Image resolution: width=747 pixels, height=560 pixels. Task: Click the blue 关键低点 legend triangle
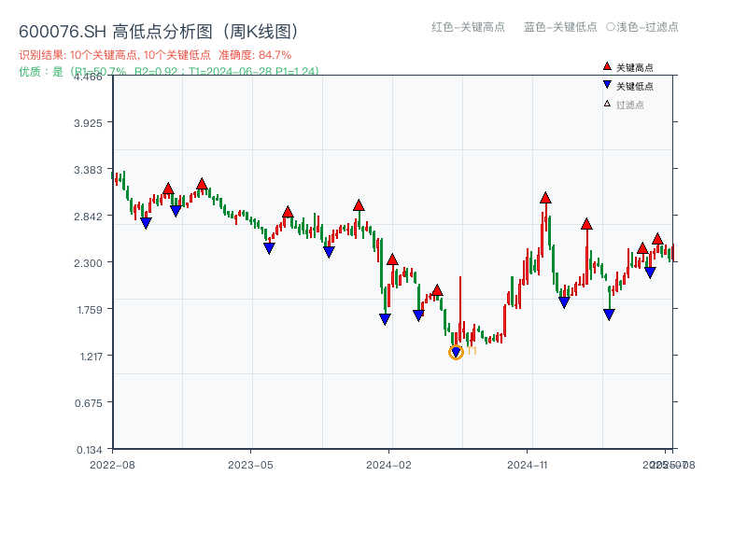[x=607, y=85]
